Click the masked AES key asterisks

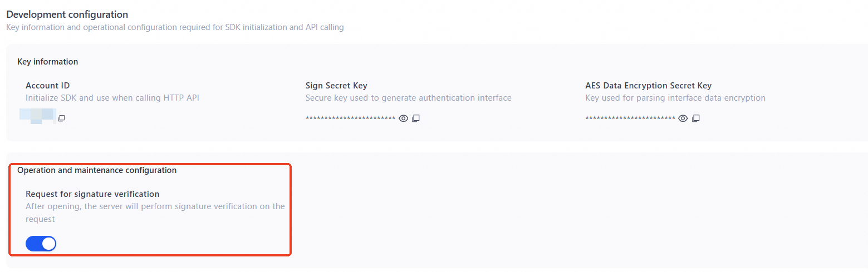[630, 118]
